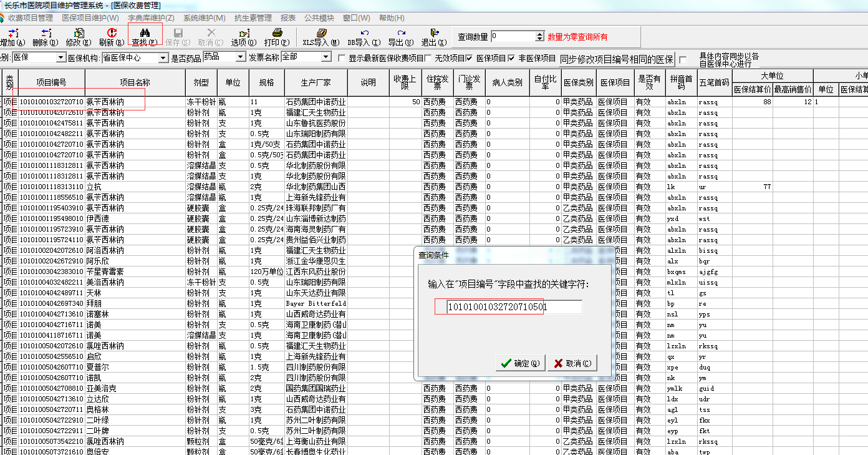868x455 pixels.
Task: Expand the 发票名称 dropdown showing 全部
Action: point(326,57)
